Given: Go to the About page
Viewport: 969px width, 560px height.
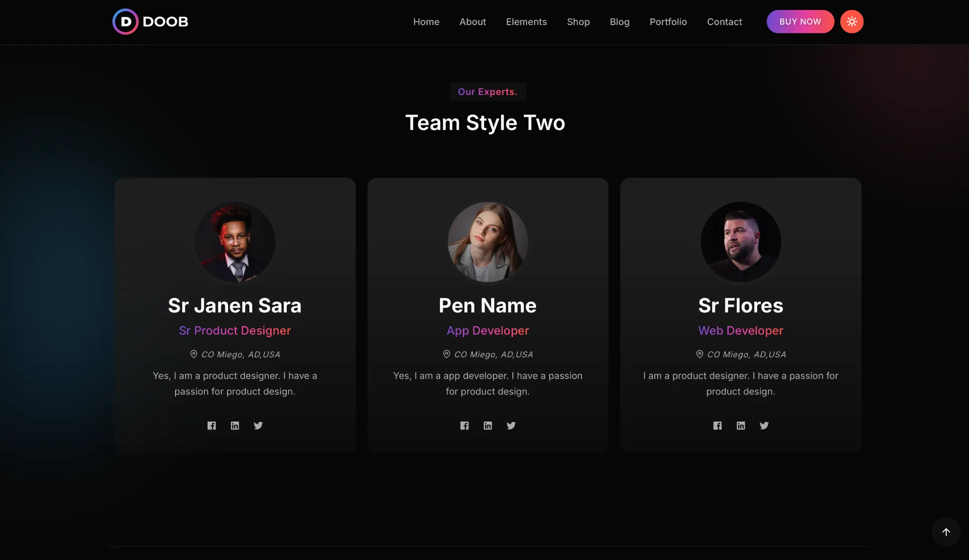Looking at the screenshot, I should point(472,22).
